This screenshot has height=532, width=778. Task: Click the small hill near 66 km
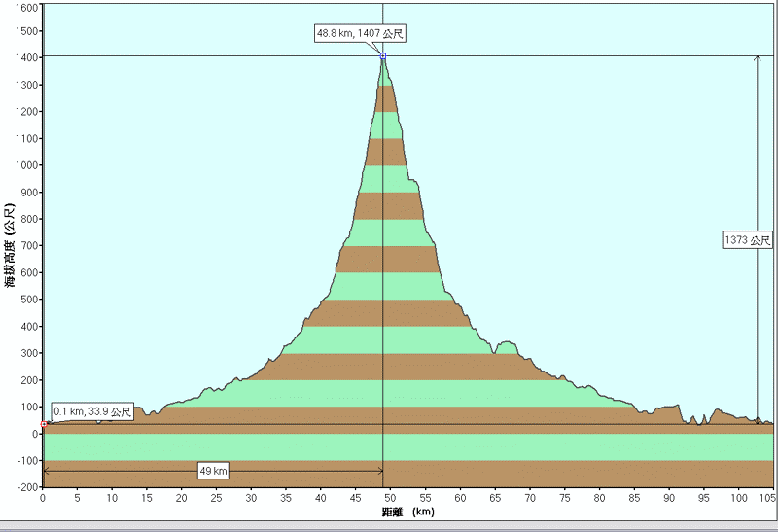[505, 345]
